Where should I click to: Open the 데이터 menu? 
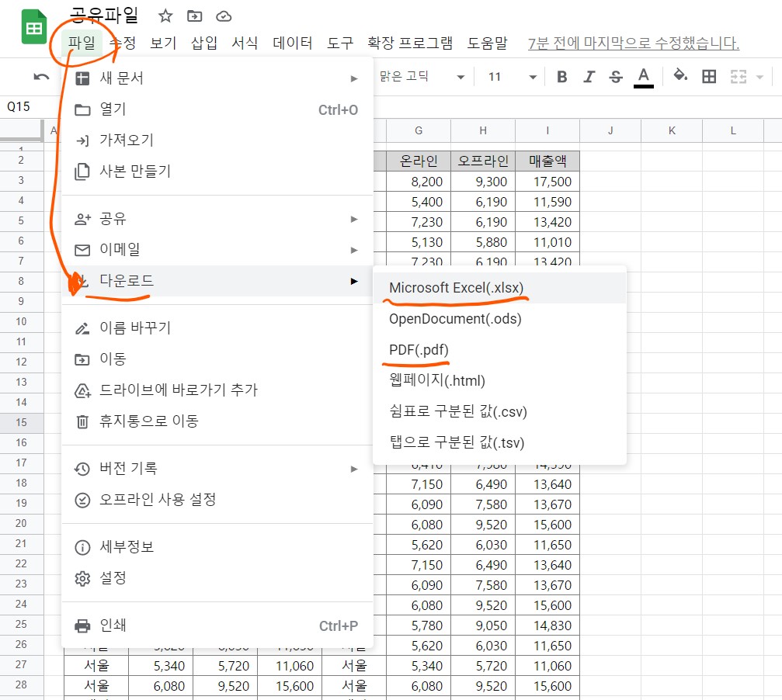coord(292,43)
